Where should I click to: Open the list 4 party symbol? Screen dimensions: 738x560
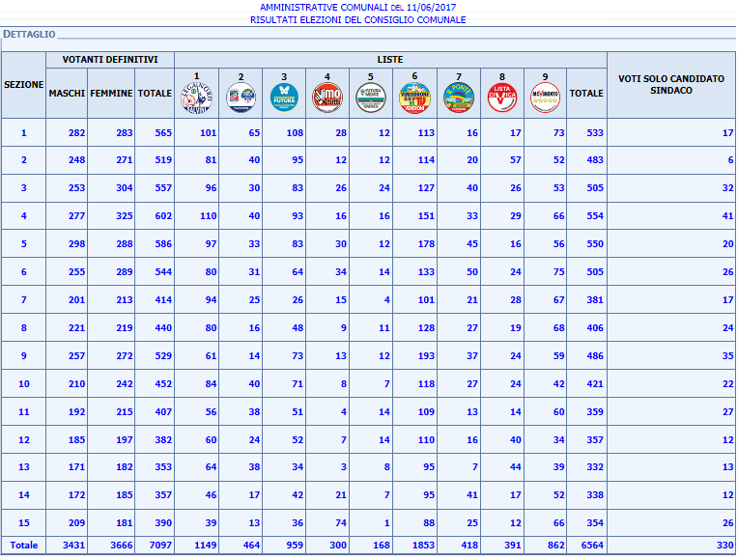(x=327, y=98)
